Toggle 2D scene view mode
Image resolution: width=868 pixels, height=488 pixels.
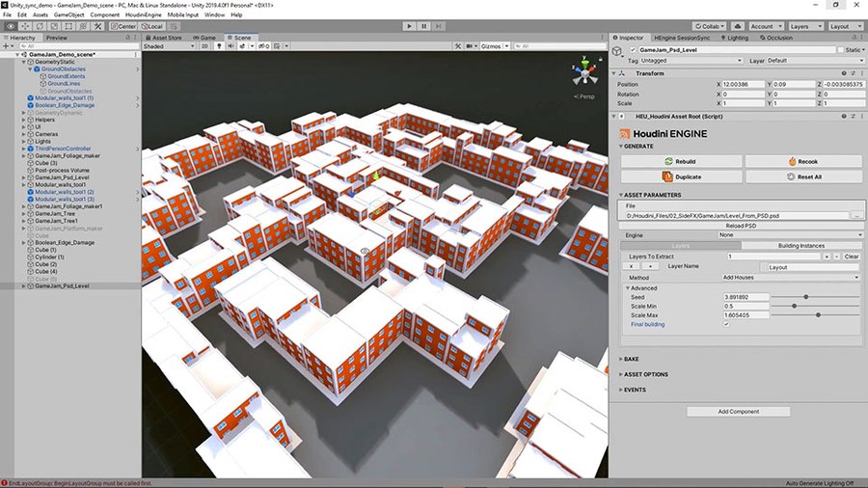(x=204, y=46)
